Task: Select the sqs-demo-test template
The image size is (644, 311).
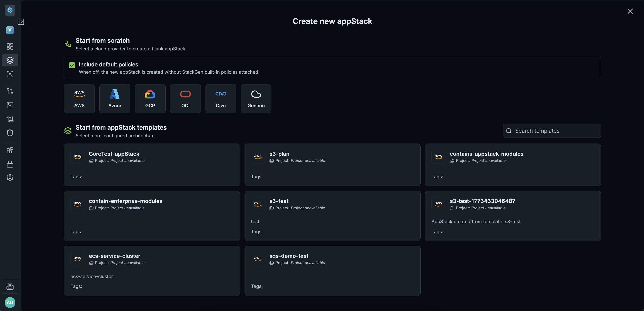Action: pos(332,271)
